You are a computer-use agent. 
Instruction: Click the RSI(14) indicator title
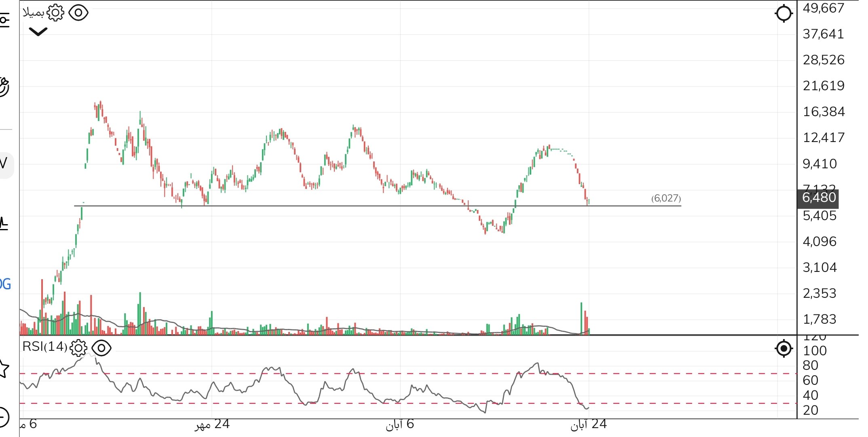coord(44,347)
